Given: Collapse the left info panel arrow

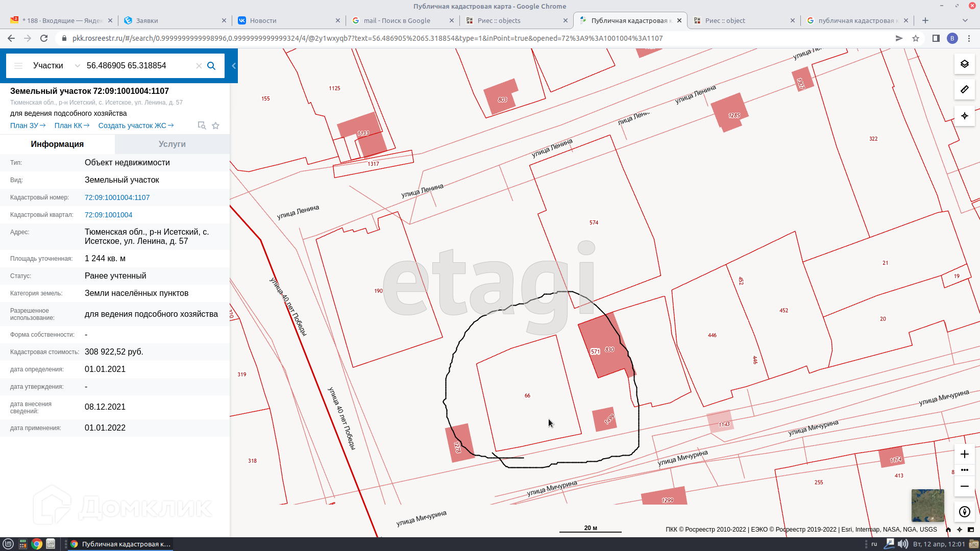Looking at the screenshot, I should (x=234, y=66).
